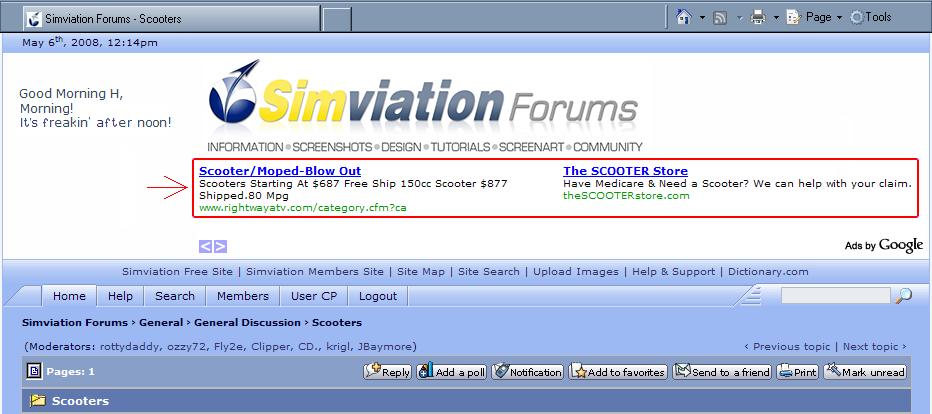Click the browser Home icon

(x=684, y=17)
